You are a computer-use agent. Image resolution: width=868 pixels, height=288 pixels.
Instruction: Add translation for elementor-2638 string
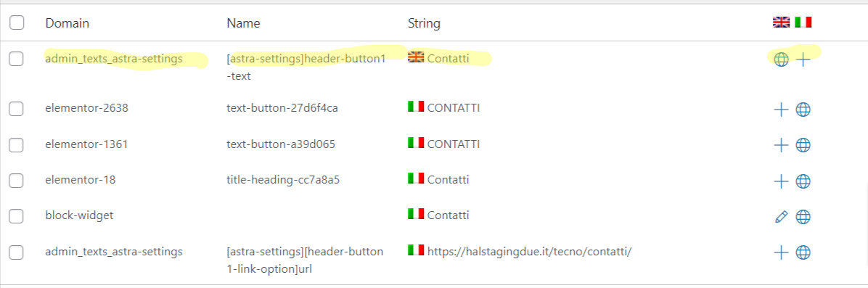click(x=781, y=110)
